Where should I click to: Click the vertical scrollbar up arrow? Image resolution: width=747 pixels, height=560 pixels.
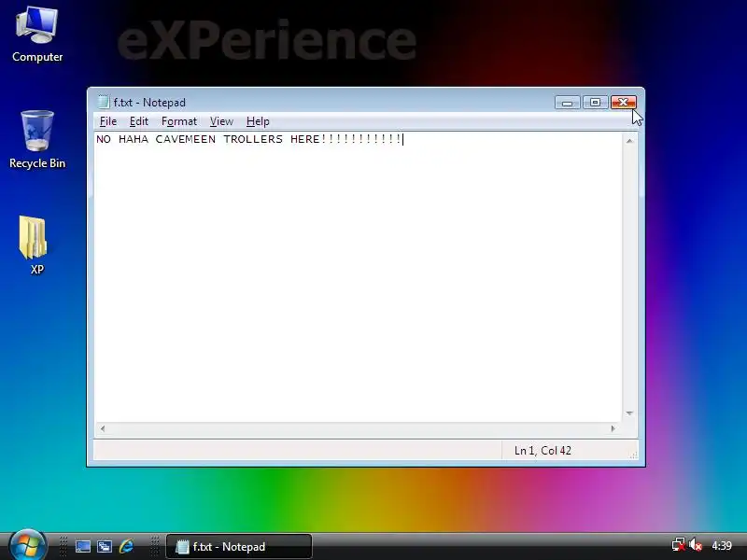pyautogui.click(x=629, y=141)
